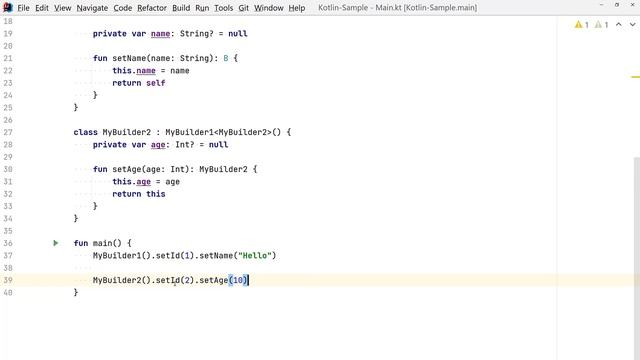The image size is (640, 360).
Task: Open the Run menu
Action: pyautogui.click(x=202, y=8)
